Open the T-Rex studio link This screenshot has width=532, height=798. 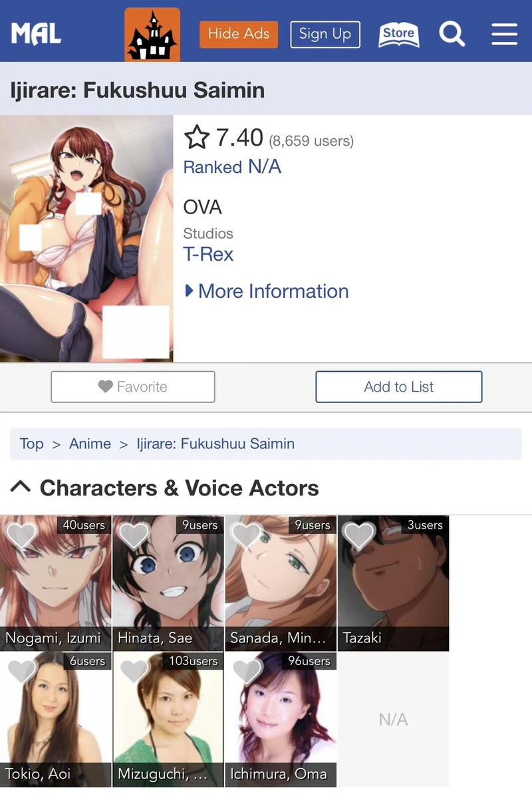(x=208, y=254)
